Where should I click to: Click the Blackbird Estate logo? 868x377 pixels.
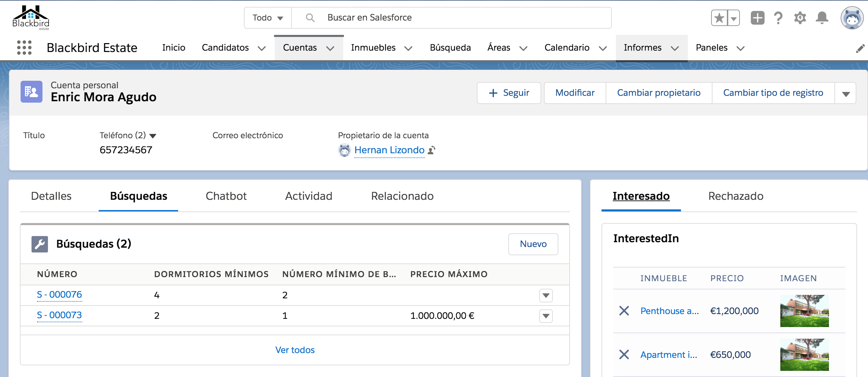(x=31, y=17)
